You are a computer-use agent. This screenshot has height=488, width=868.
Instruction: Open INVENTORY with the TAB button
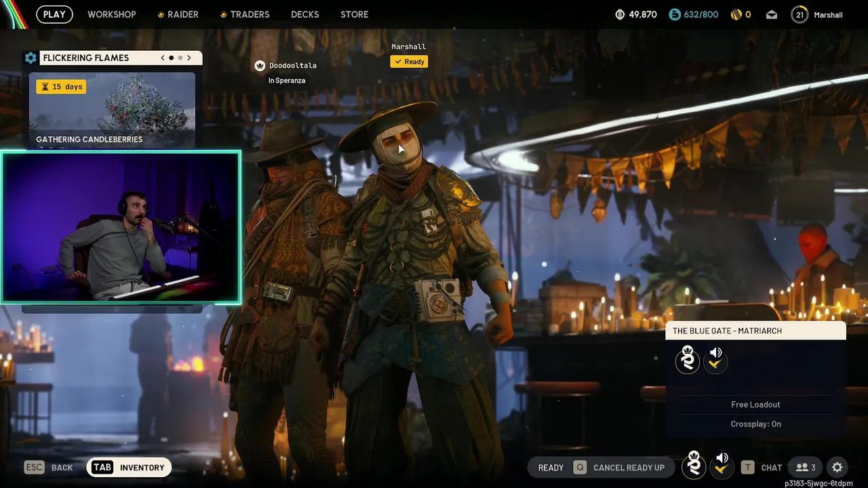click(130, 468)
